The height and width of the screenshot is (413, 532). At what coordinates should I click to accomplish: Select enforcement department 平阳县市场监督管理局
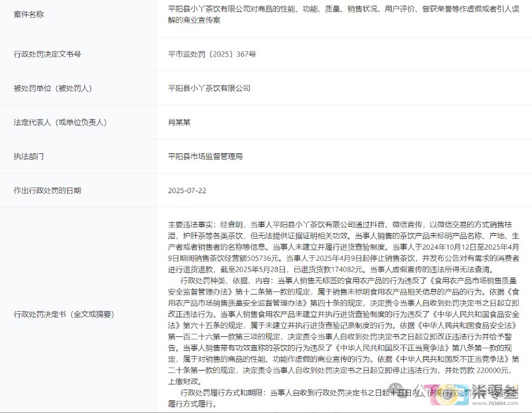click(x=205, y=156)
